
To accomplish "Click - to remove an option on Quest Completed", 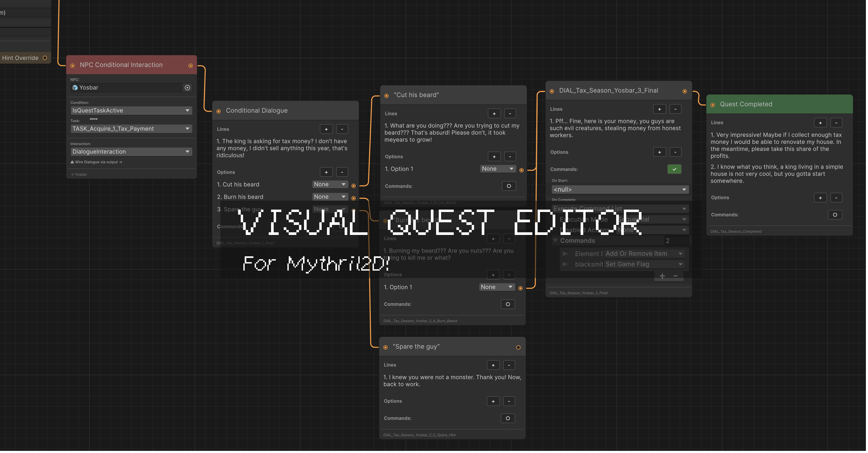I will (x=836, y=197).
